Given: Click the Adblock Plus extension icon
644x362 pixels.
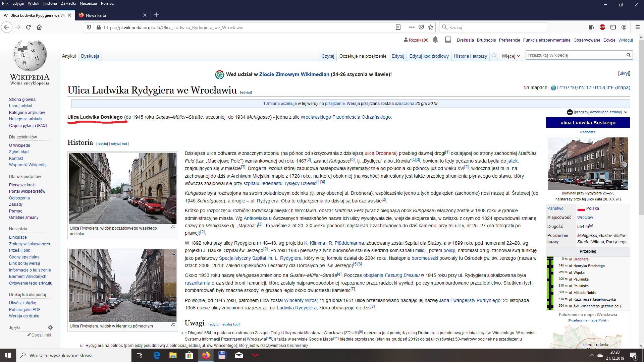Looking at the screenshot, I should point(602,27).
